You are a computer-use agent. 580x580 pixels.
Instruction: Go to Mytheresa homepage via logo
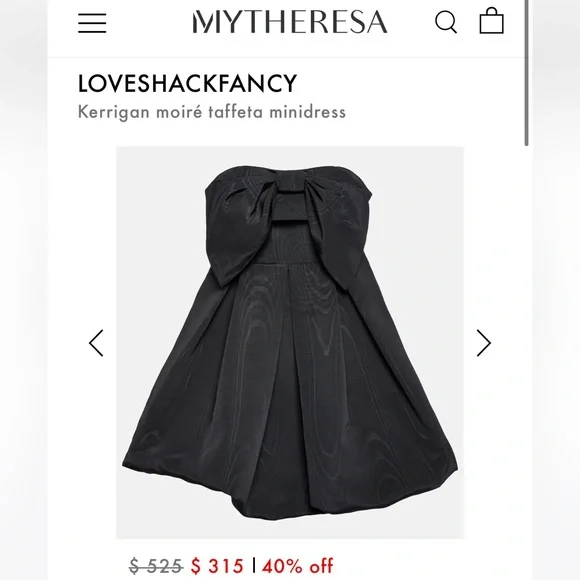coord(290,22)
